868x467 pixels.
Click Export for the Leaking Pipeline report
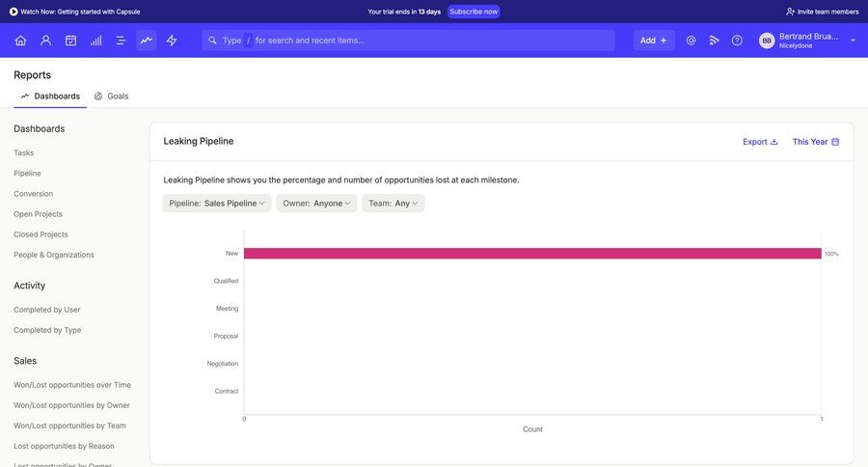click(760, 142)
